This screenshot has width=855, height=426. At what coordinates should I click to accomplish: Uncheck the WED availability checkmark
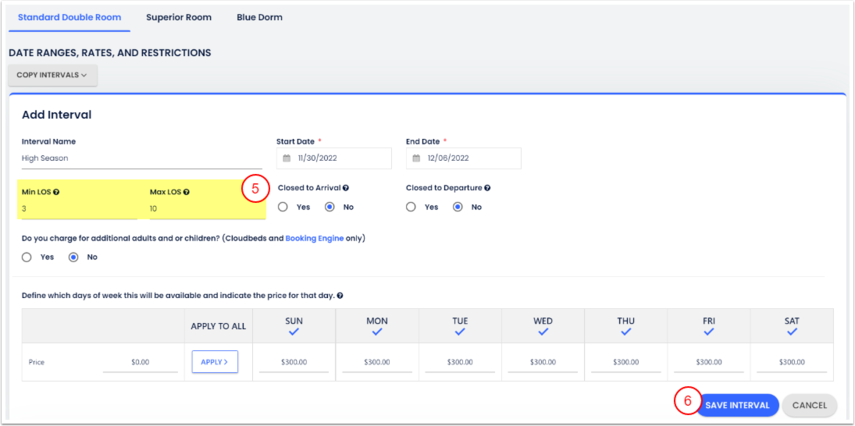click(x=543, y=331)
